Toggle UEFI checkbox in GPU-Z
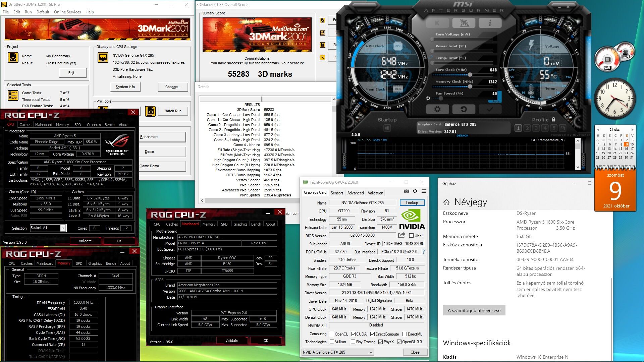Screen dimensions: 644x362 pos(412,235)
